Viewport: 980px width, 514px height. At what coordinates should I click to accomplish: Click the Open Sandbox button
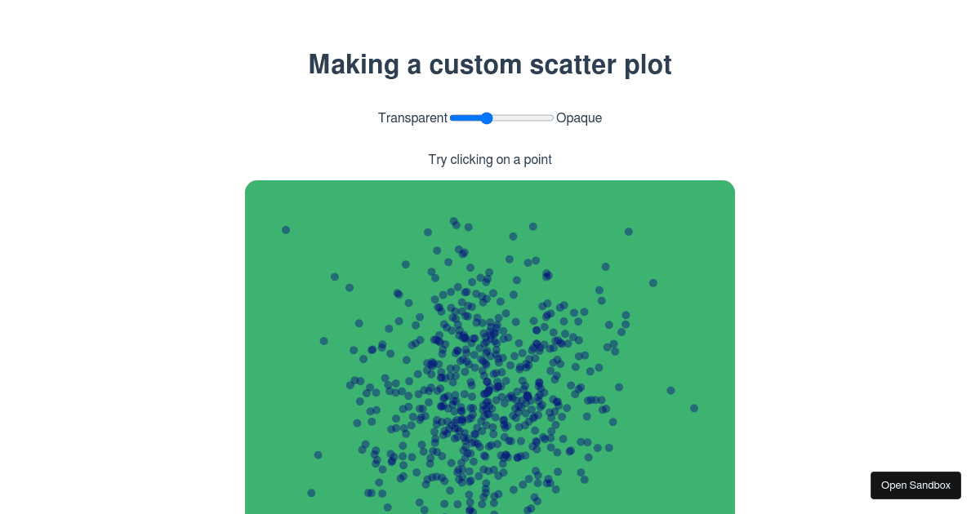pyautogui.click(x=915, y=485)
